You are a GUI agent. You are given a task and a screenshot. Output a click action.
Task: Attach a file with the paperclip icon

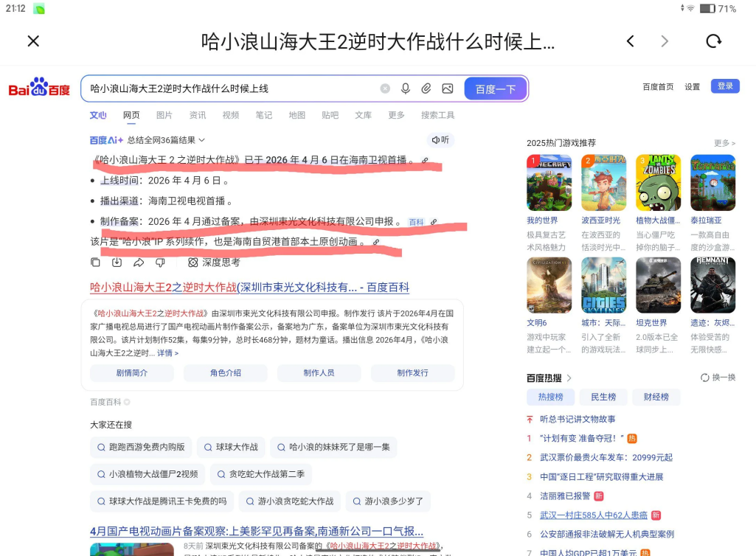pyautogui.click(x=426, y=88)
